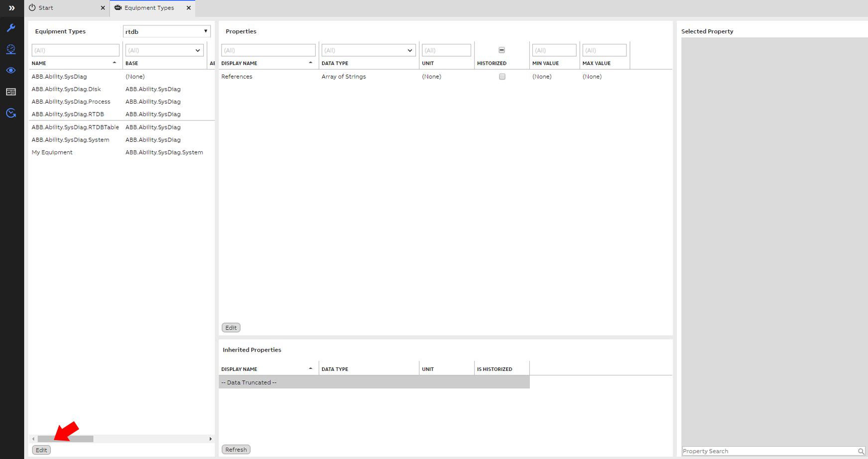This screenshot has height=459, width=868.
Task: Toggle the Historized filter checkbox
Action: click(x=502, y=50)
